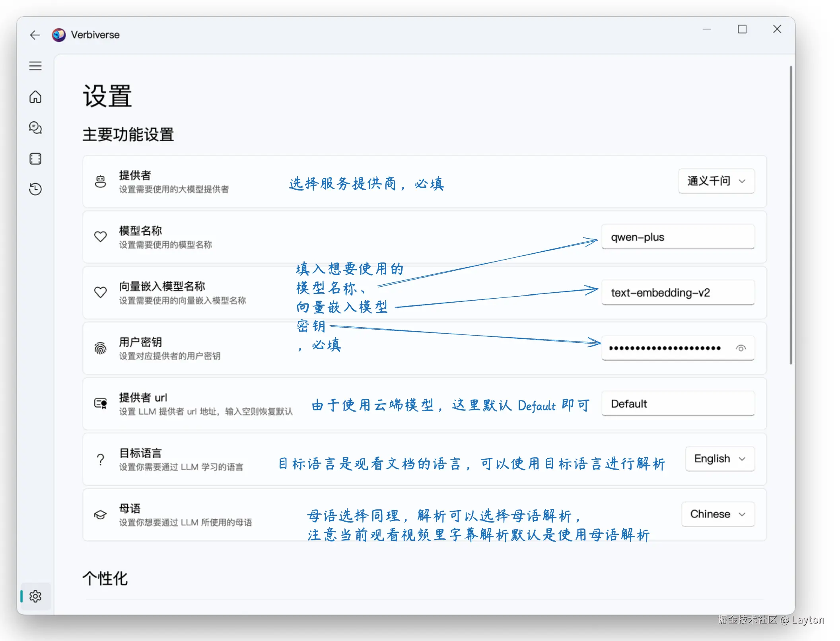
Task: Open the video film page icon
Action: [x=35, y=159]
